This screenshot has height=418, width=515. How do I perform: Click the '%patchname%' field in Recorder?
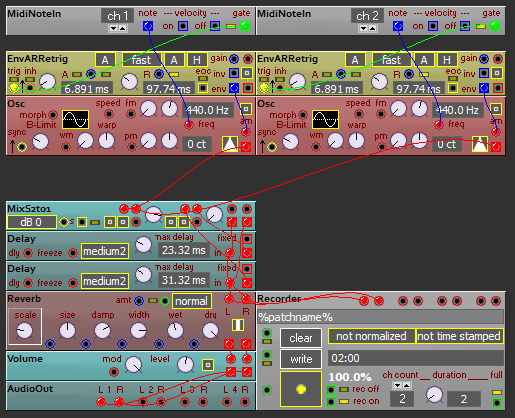pyautogui.click(x=380, y=317)
